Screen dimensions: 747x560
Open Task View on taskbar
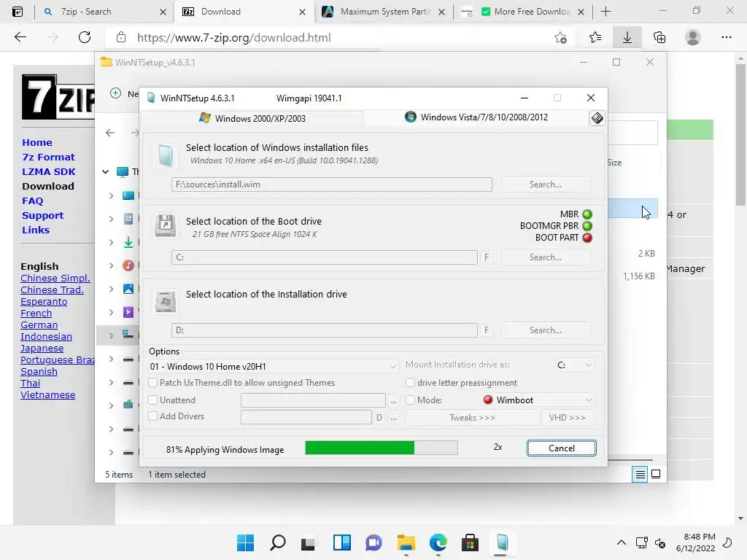(x=309, y=542)
